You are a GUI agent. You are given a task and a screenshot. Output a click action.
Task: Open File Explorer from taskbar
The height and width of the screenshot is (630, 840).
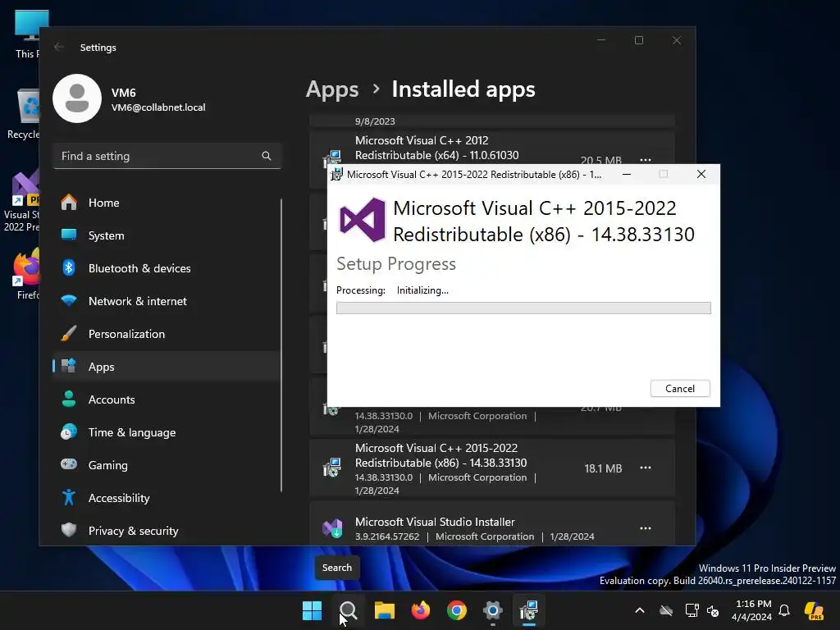[384, 610]
